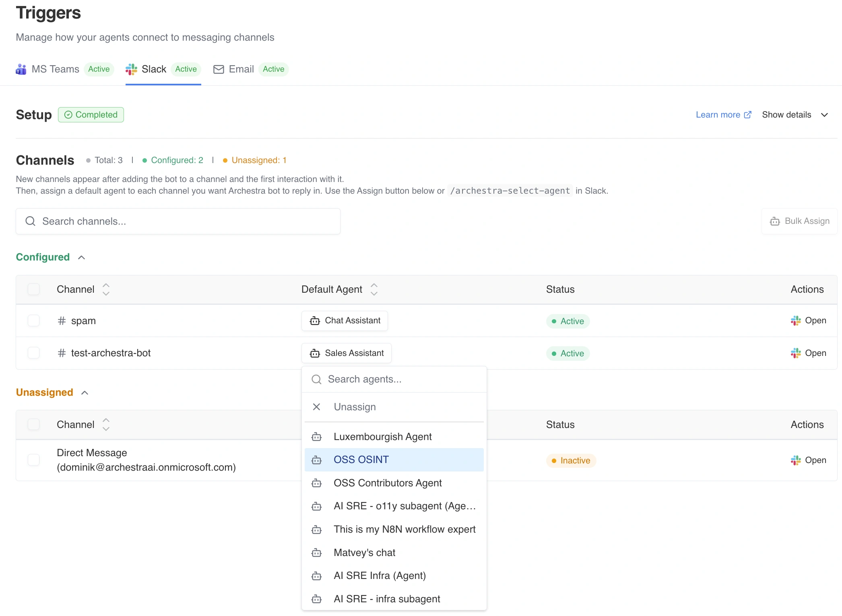
Task: Select AI SRE Infra (Agent)
Action: [394, 576]
